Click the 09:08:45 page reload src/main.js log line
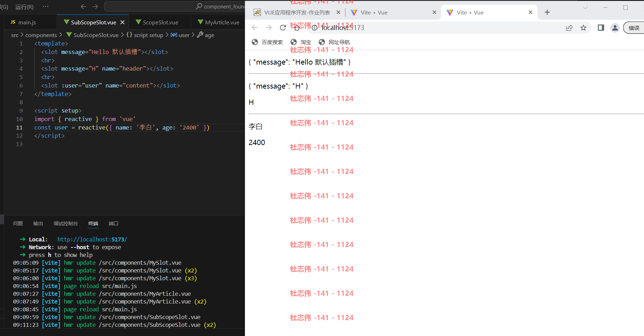The height and width of the screenshot is (336, 644). pyautogui.click(x=75, y=309)
